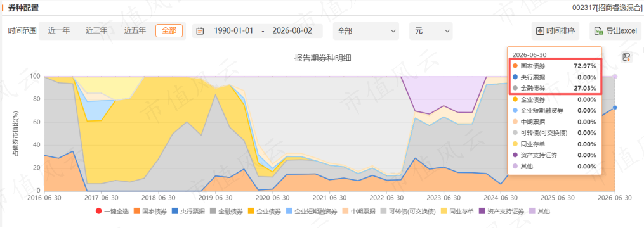This screenshot has height=228, width=644.
Task: Click the calendar icon beside date range
Action: pyautogui.click(x=200, y=31)
